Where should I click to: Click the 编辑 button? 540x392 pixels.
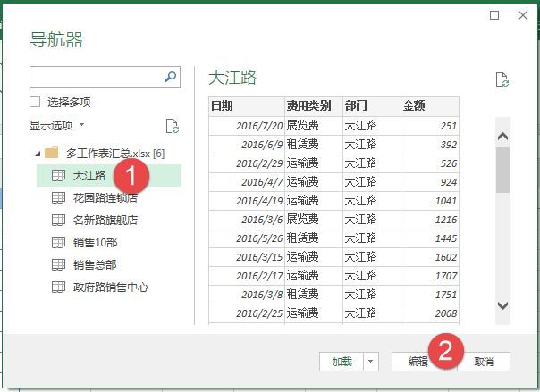(x=418, y=362)
